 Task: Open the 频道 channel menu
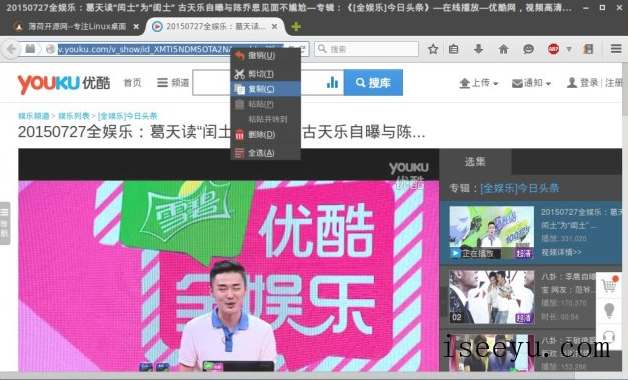coord(173,83)
